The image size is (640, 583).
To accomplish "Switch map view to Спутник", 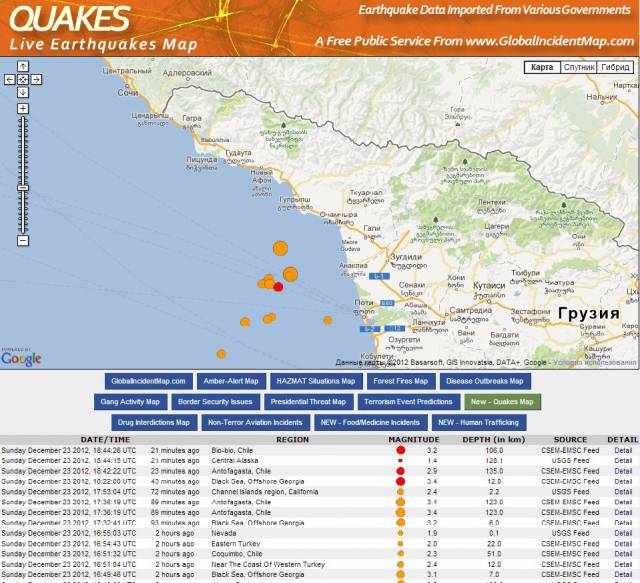I will click(x=578, y=67).
